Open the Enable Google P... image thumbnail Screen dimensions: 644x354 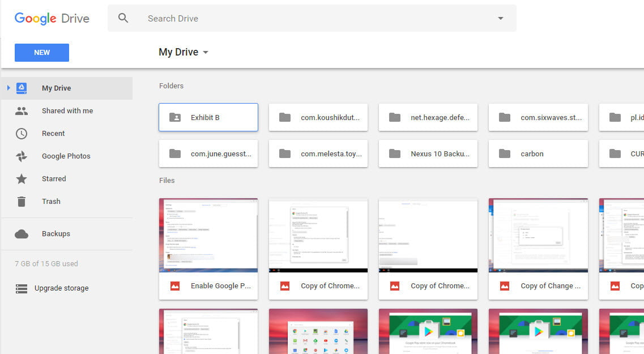208,235
